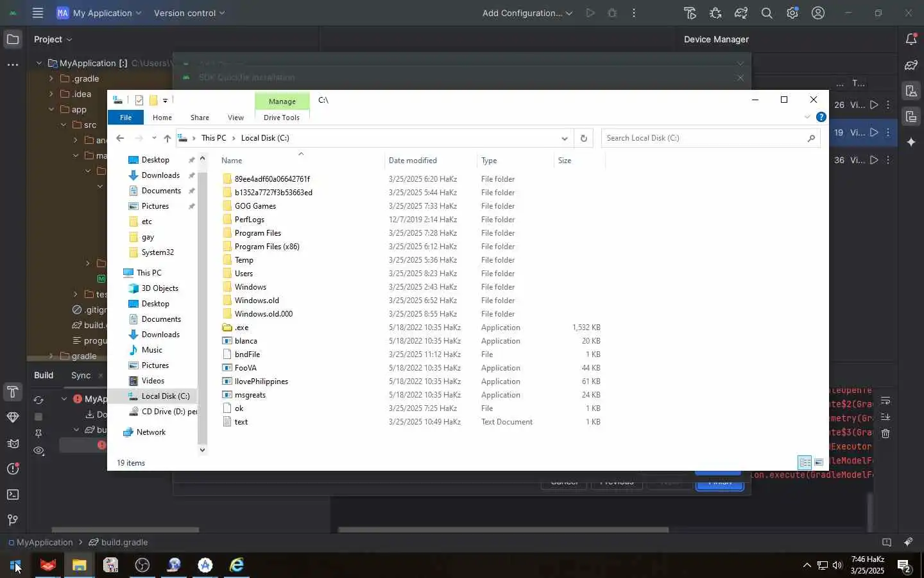Open address bar history dropdown in Explorer

[x=564, y=138]
